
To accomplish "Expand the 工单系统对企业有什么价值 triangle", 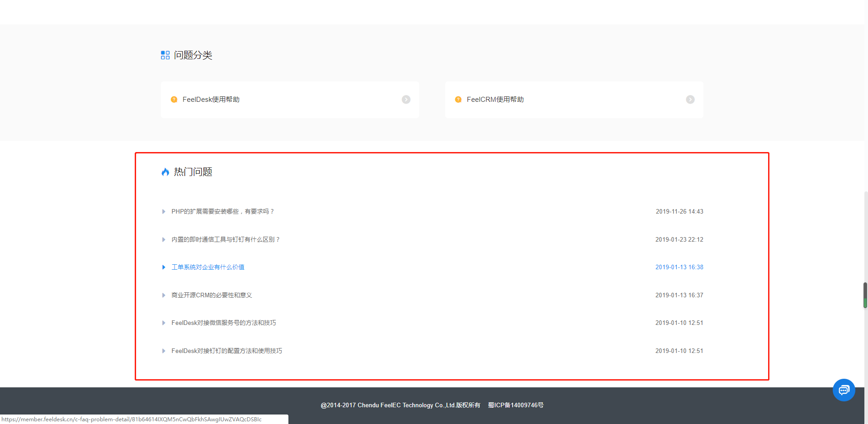I will 164,267.
